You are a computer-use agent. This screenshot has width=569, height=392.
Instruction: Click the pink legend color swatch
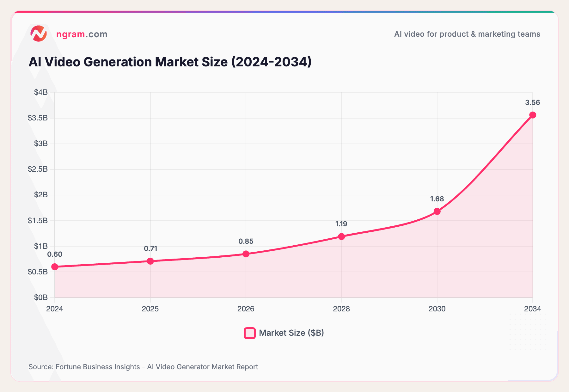pos(249,333)
